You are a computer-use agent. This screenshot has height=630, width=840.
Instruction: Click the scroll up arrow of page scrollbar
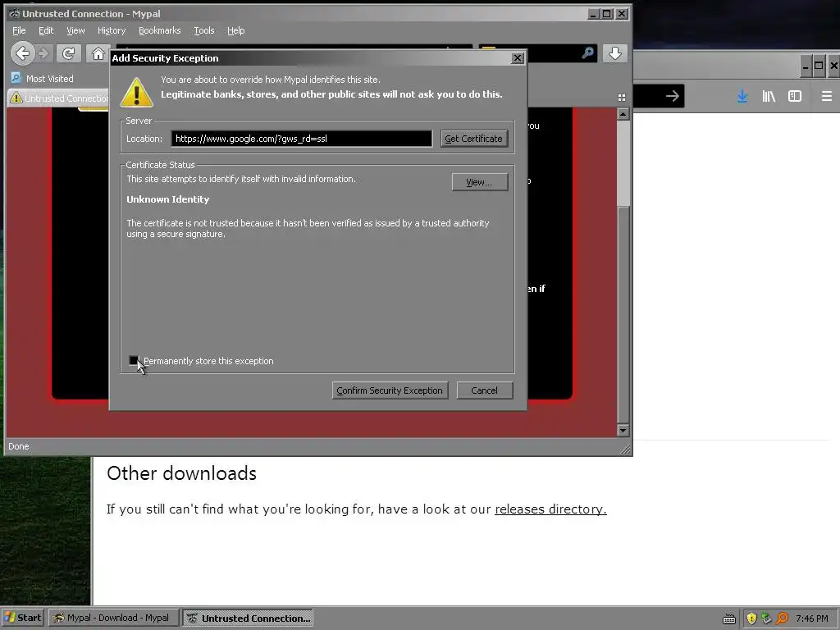[x=623, y=113]
